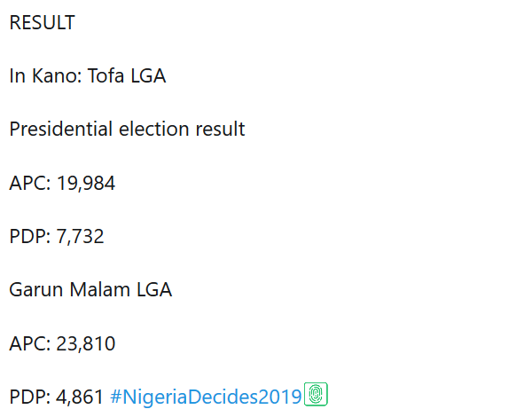532x417 pixels.
Task: Click the number 4,861
Action: pos(80,396)
